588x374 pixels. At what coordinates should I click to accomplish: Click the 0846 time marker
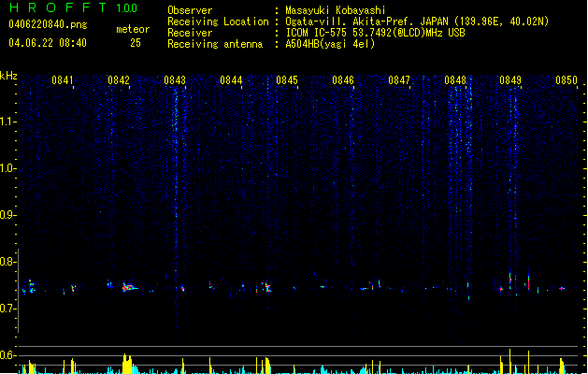[x=343, y=80]
